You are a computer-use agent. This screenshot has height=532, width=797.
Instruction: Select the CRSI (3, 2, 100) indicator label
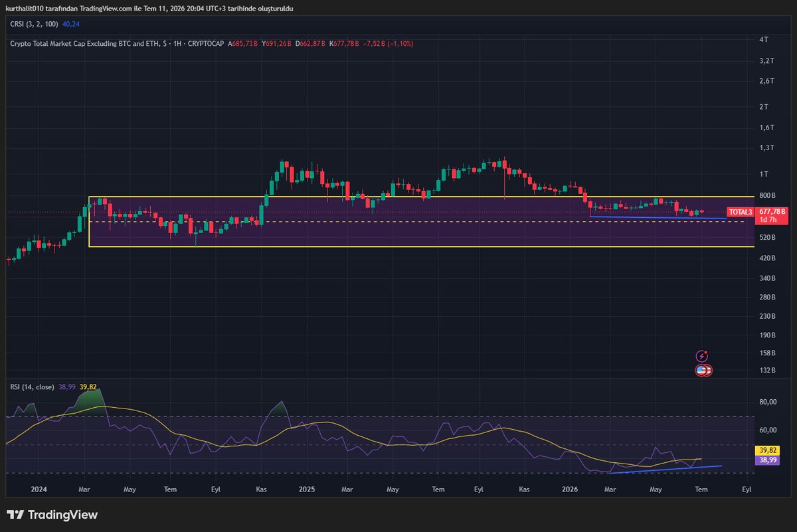click(34, 23)
